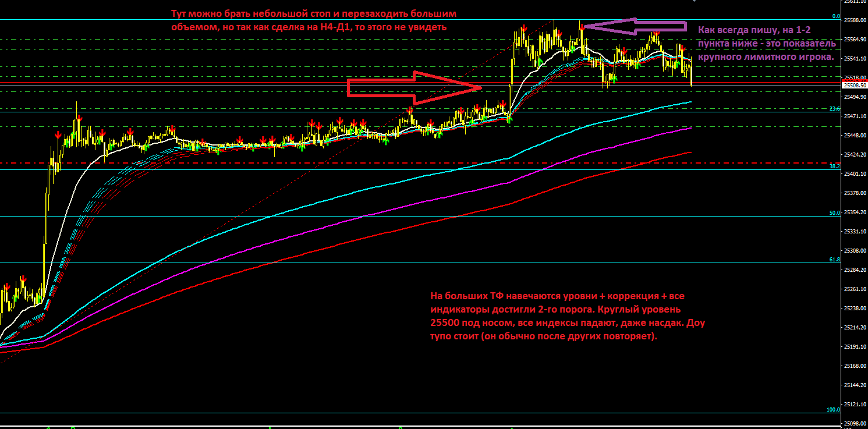The image size is (868, 429).
Task: Select the 50.0 Fibonacci level label
Action: [835, 213]
